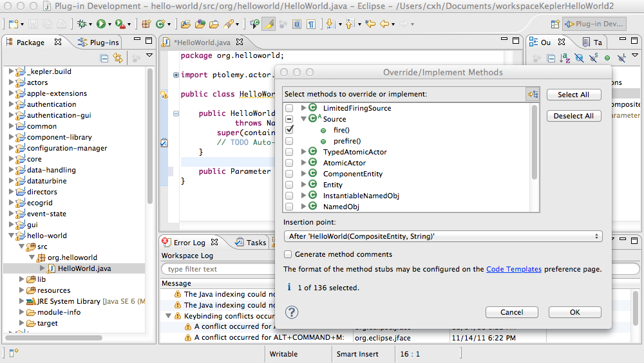Image resolution: width=644 pixels, height=363 pixels.
Task: Click the Open Type toolbar icon
Action: click(x=200, y=24)
